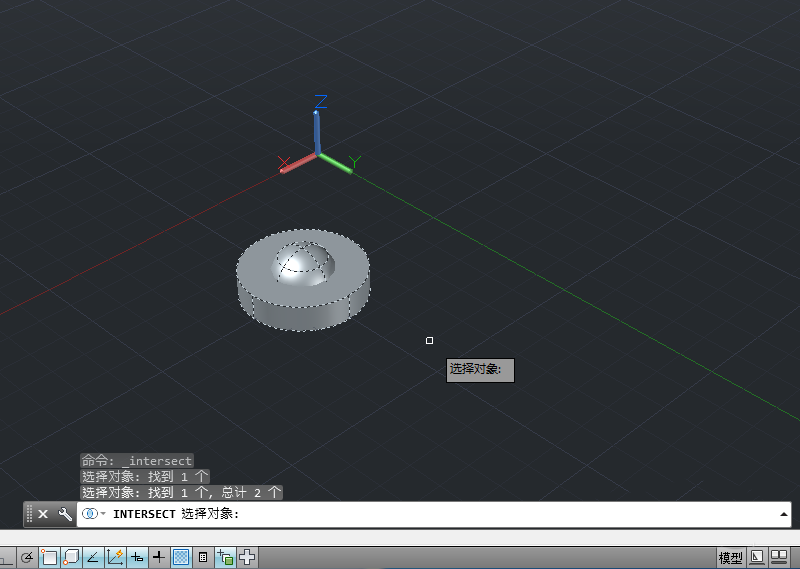This screenshot has height=569, width=800.
Task: Toggle Show/Hide Lineweight in status bar
Action: [x=159, y=557]
